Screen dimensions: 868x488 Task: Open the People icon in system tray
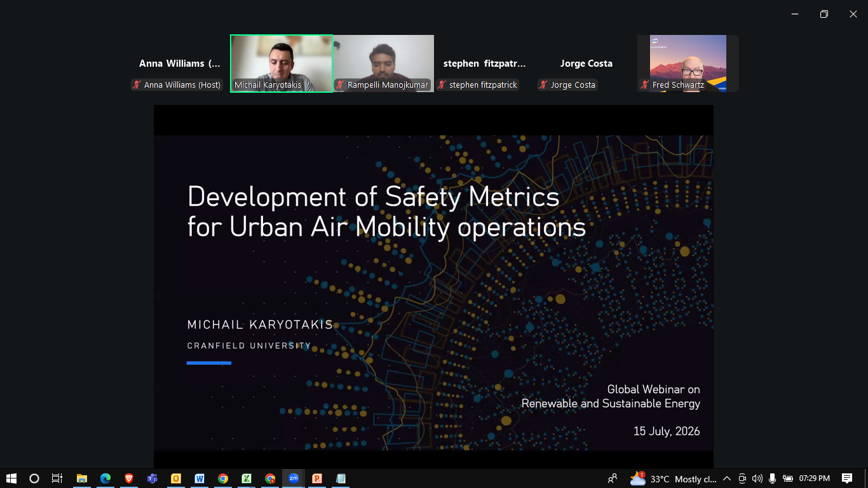point(612,478)
